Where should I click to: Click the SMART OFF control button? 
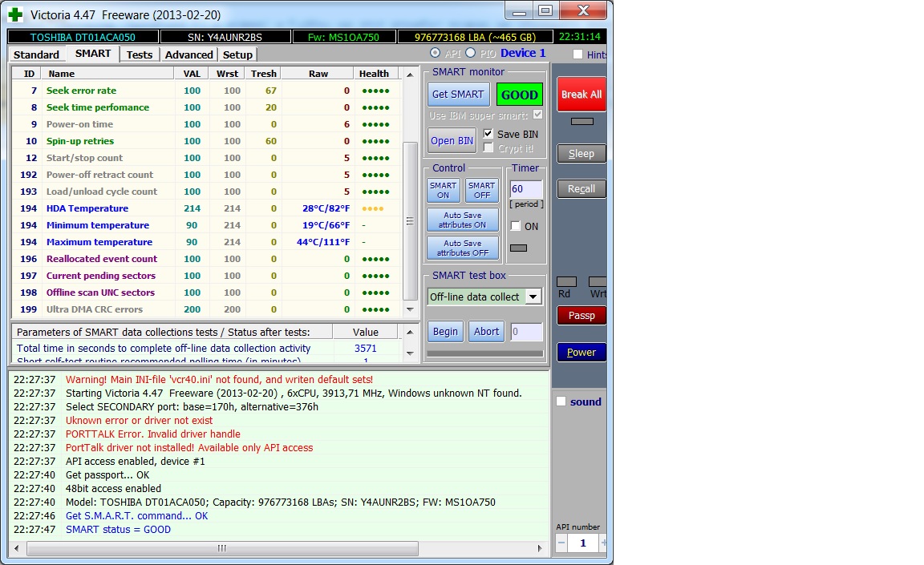coord(481,190)
